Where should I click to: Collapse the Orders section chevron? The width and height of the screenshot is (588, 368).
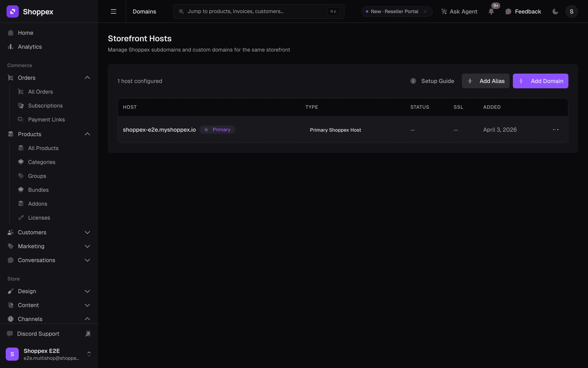(87, 78)
